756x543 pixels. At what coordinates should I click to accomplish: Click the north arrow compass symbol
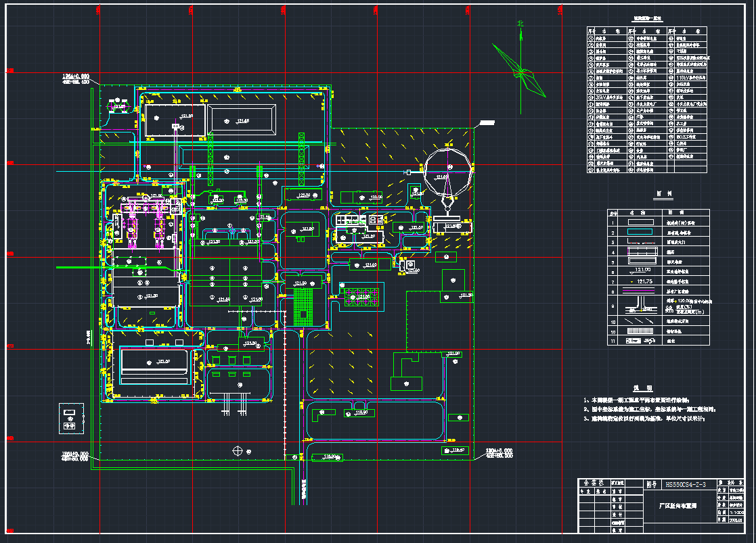(520, 68)
